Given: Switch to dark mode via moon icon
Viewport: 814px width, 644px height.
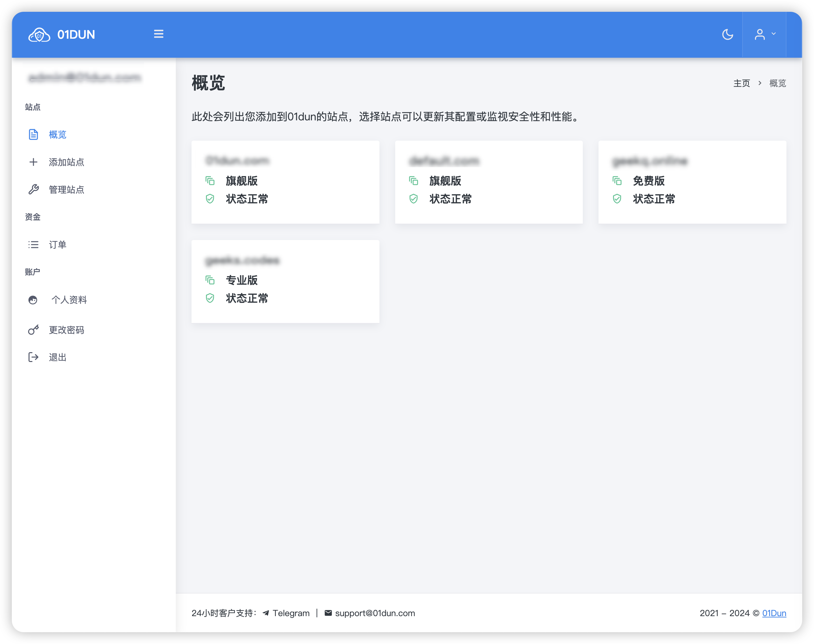Looking at the screenshot, I should pyautogui.click(x=728, y=35).
